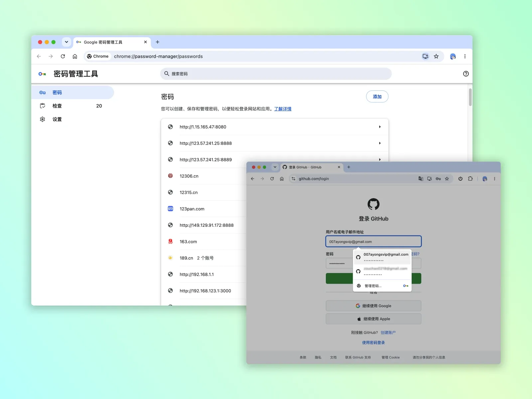This screenshot has width=532, height=399.
Task: Click the install app icon in GitHub window
Action: coord(430,179)
